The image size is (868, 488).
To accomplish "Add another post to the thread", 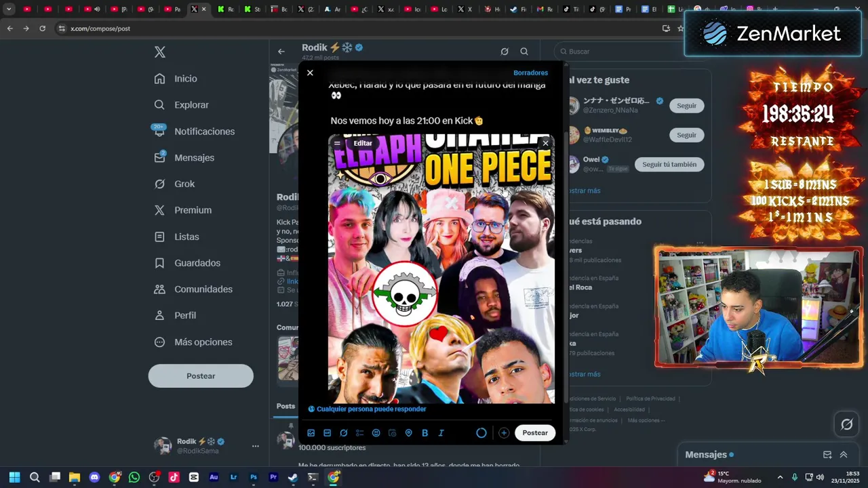I will 504,433.
